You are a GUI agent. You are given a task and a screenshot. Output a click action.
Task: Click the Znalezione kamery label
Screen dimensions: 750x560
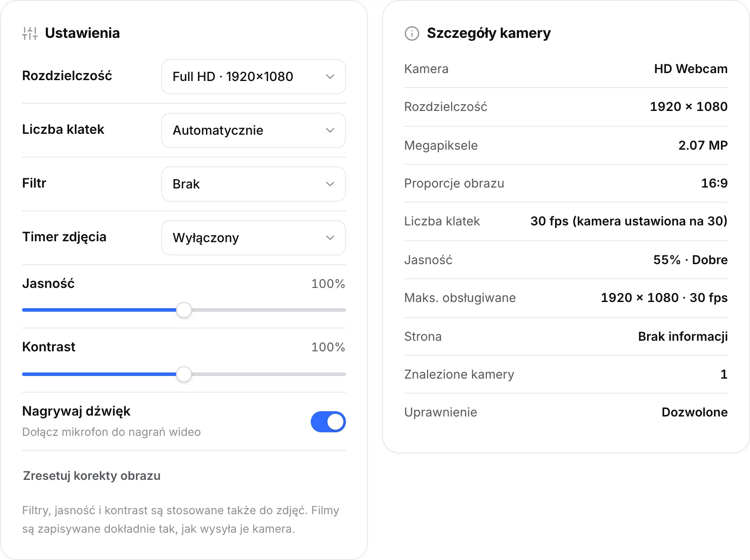click(x=459, y=374)
